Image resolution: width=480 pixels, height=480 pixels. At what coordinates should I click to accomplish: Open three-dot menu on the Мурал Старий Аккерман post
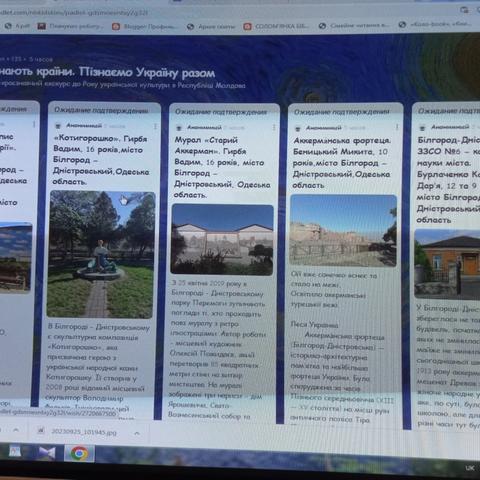pyautogui.click(x=274, y=127)
